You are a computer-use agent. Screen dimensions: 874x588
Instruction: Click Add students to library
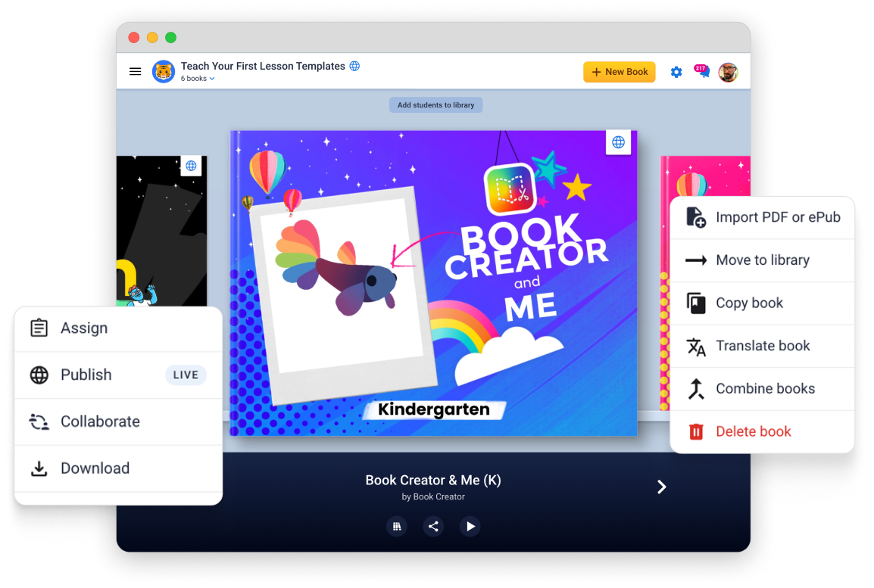436,104
